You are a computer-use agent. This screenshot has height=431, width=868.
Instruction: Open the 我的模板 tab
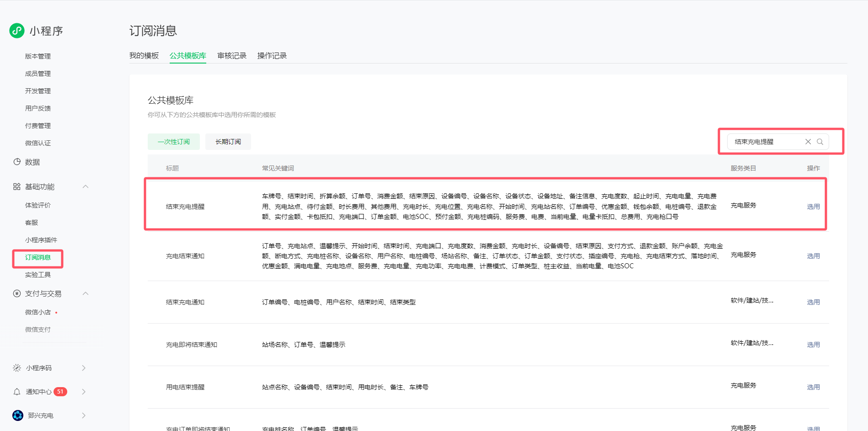tap(144, 56)
